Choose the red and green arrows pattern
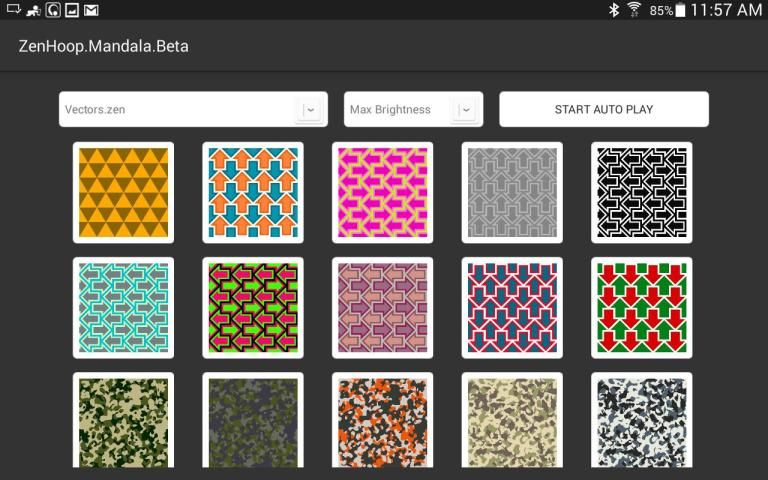This screenshot has height=480, width=768. pyautogui.click(x=641, y=308)
